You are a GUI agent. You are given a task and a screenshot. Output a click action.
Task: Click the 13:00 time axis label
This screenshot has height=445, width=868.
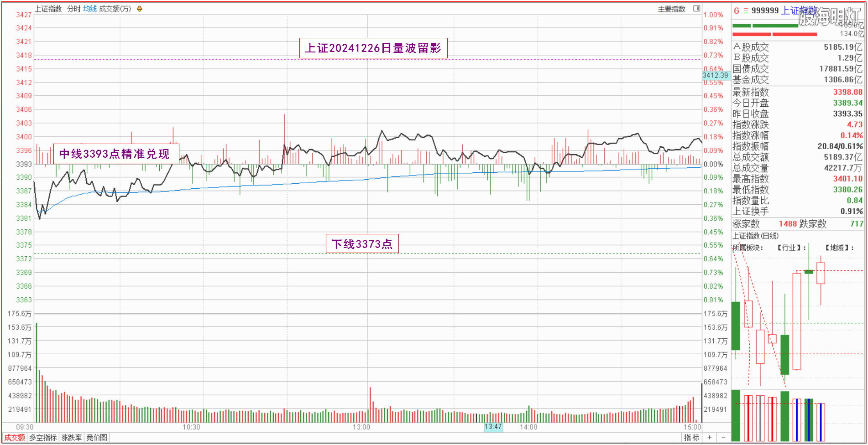(361, 427)
